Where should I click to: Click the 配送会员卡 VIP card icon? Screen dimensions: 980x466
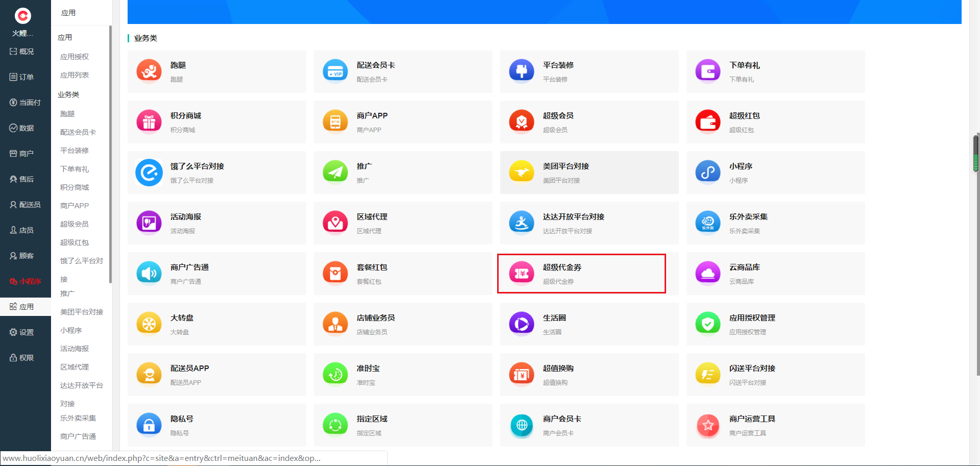(x=335, y=71)
